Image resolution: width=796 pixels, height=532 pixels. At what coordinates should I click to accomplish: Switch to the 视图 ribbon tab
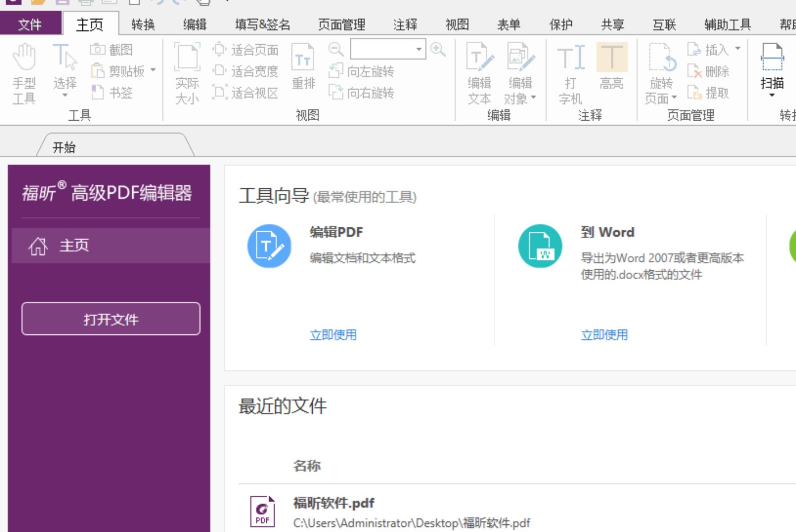tap(459, 24)
